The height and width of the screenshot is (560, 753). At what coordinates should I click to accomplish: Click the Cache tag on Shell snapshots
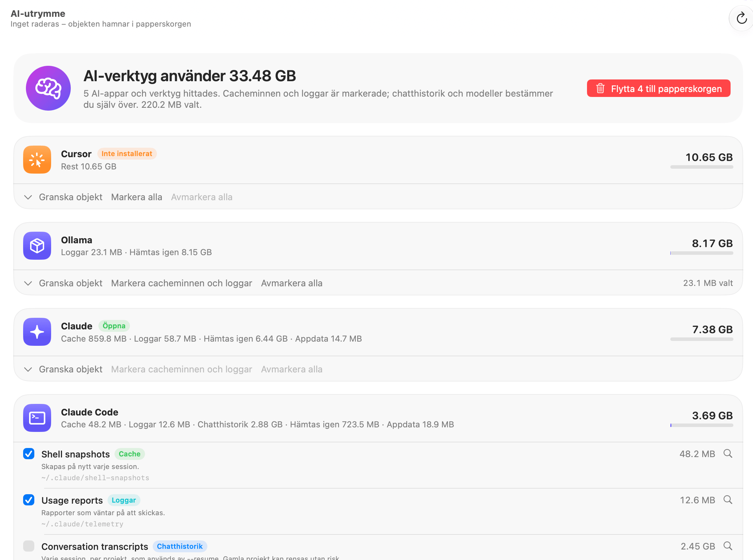(x=130, y=454)
